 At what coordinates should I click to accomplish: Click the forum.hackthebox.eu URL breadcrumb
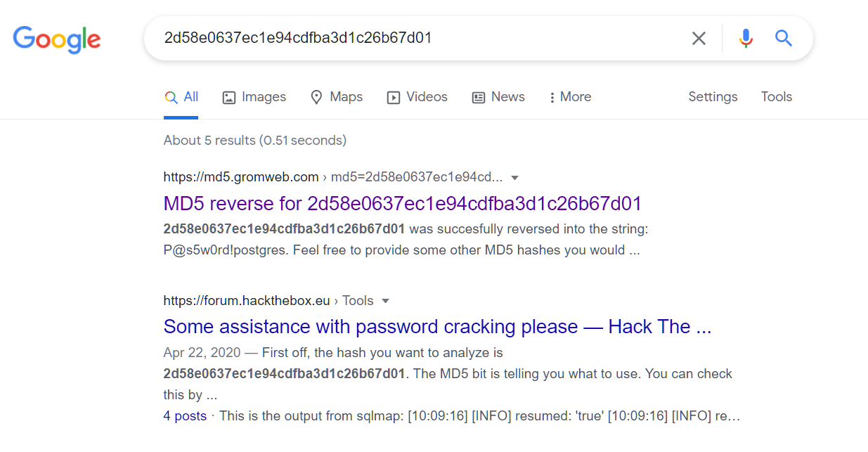[247, 301]
